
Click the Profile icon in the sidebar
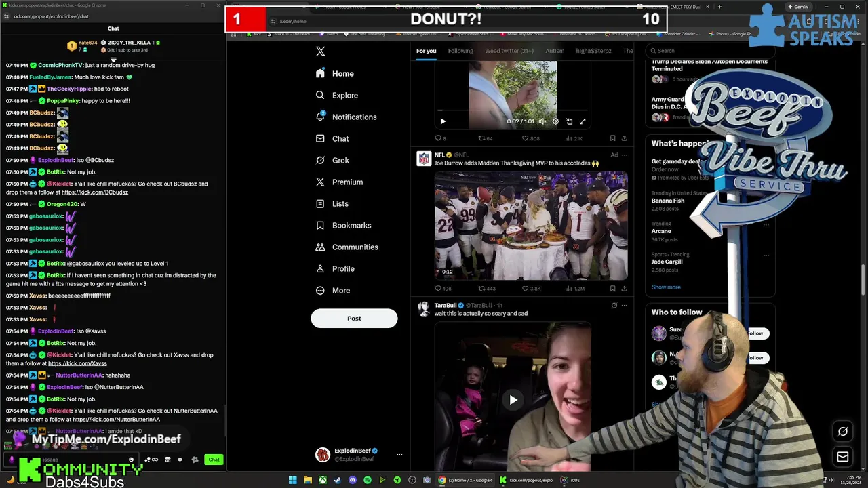click(x=320, y=268)
